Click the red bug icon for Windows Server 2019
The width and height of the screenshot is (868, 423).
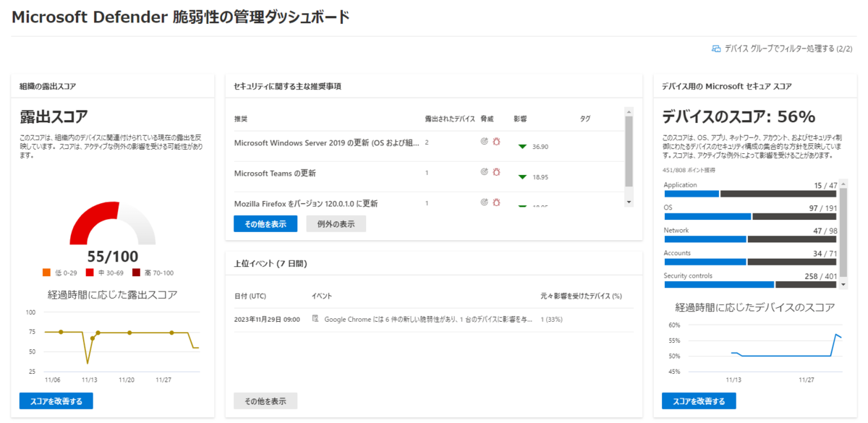(x=496, y=142)
